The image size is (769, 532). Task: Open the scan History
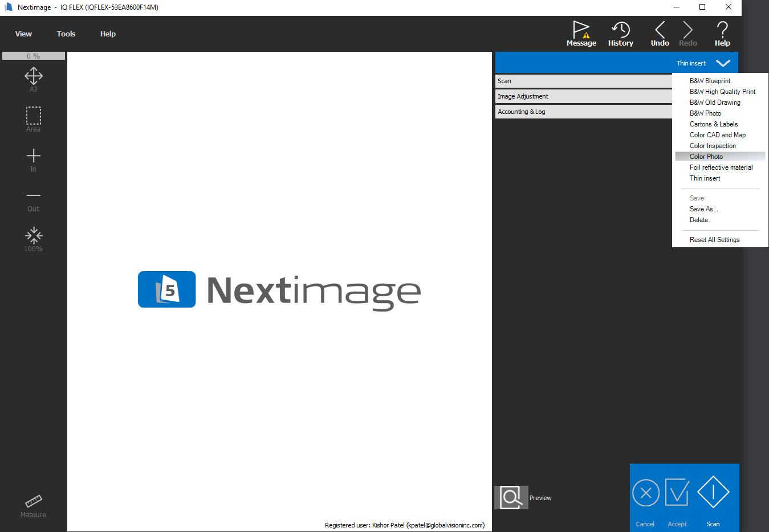coord(620,34)
